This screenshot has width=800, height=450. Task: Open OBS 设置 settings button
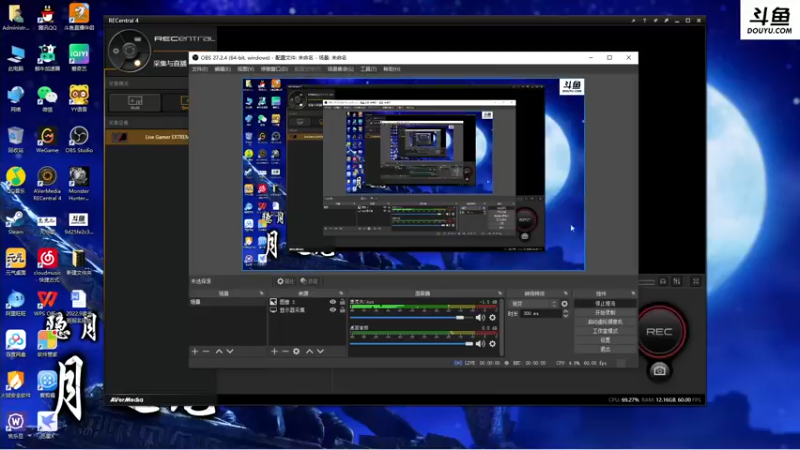pyautogui.click(x=605, y=340)
